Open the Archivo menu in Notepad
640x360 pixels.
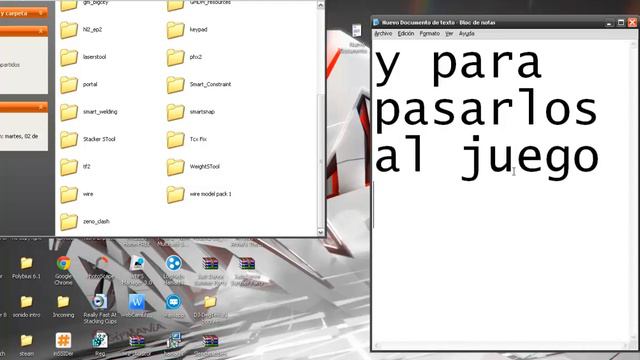pos(383,34)
